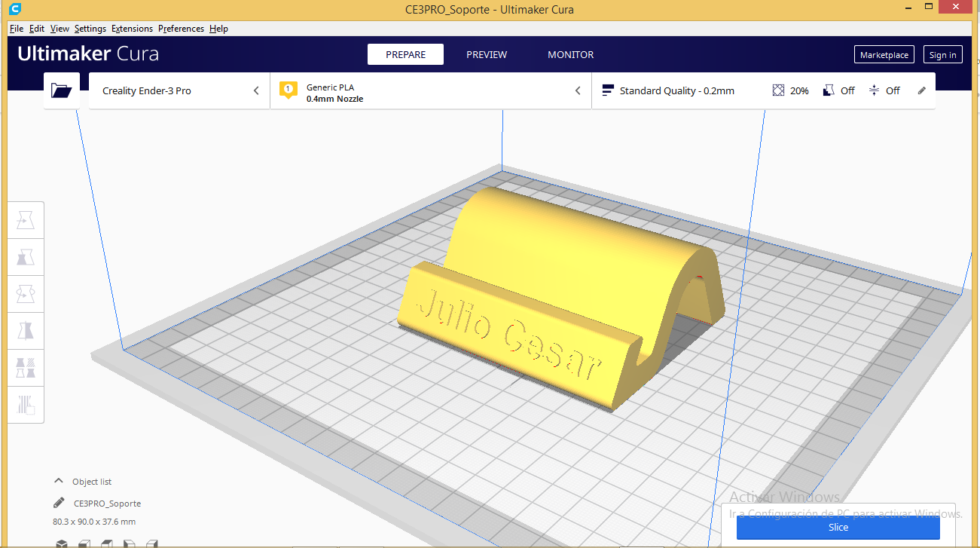
Task: Select the Mirror tool
Action: tap(26, 332)
